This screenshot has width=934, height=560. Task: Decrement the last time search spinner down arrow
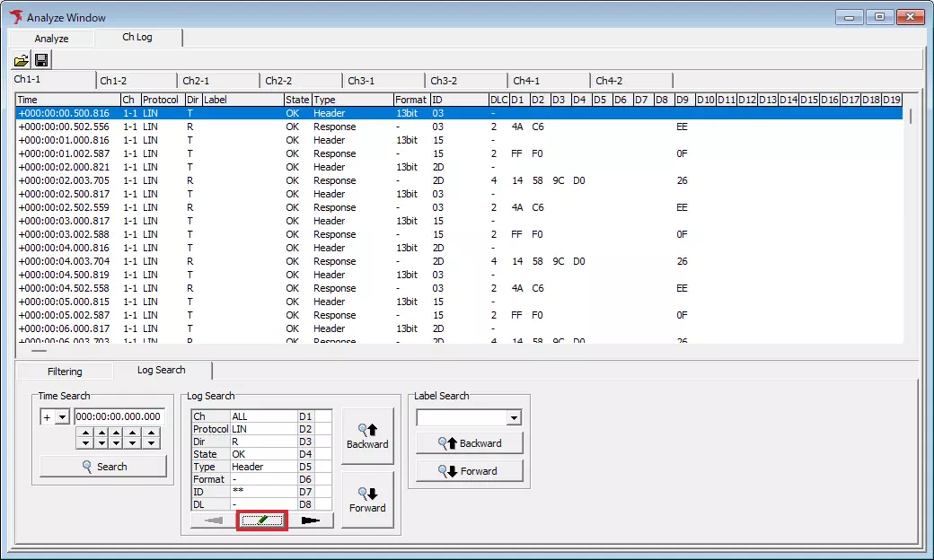pyautogui.click(x=152, y=442)
